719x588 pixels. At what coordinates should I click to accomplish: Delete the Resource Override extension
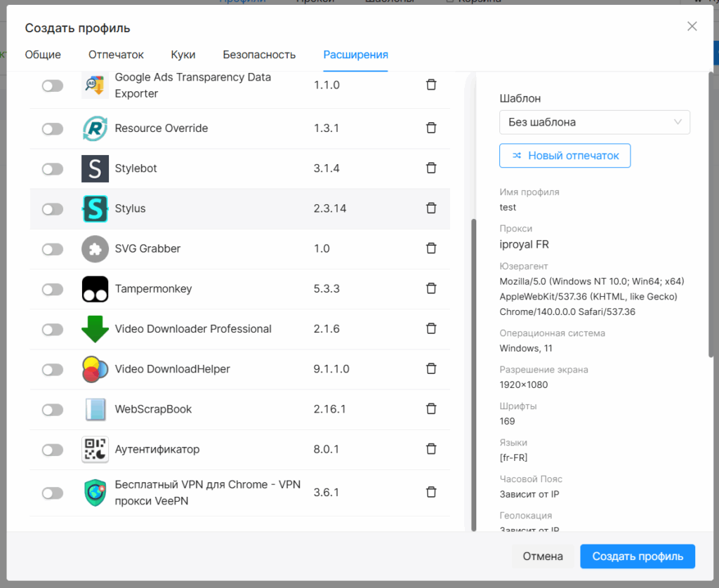[x=431, y=128]
